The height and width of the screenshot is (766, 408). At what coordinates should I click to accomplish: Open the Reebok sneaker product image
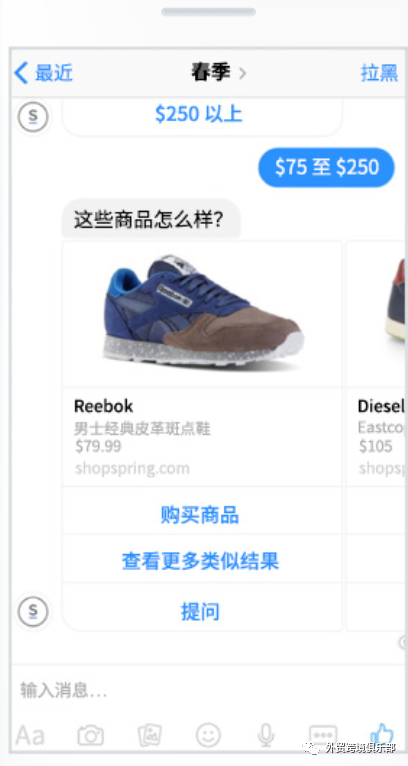(202, 314)
